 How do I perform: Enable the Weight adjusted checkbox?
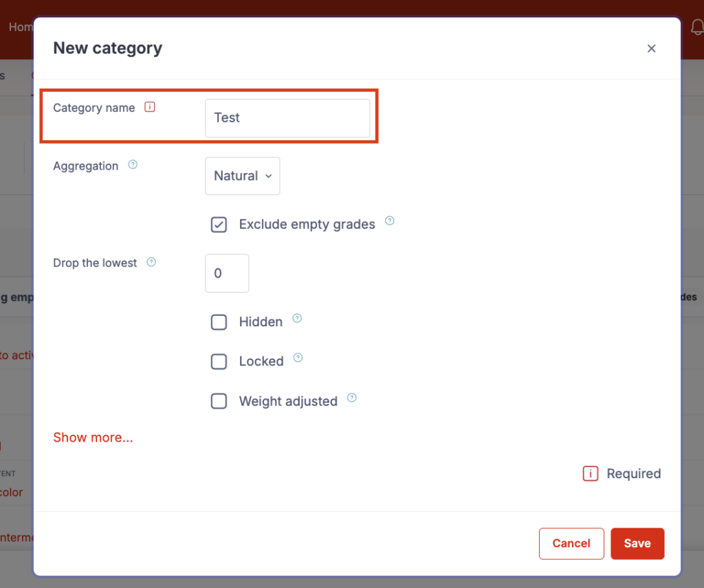coord(219,401)
